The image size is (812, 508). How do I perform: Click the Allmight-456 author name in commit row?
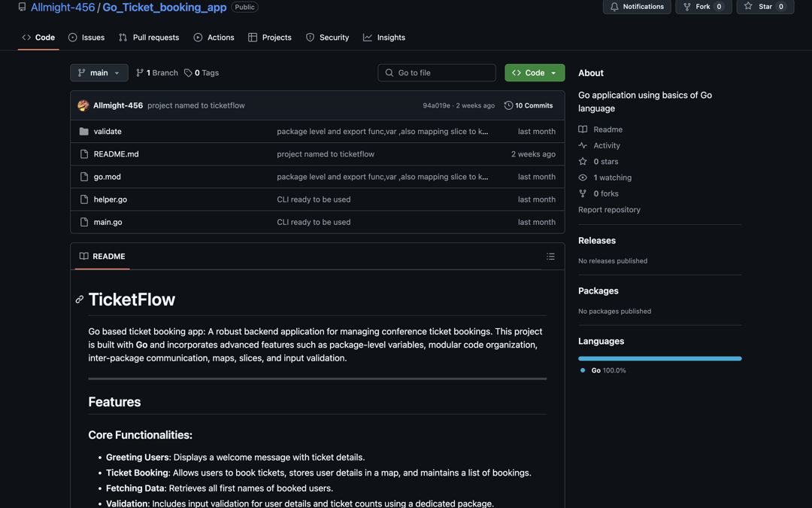coord(118,106)
